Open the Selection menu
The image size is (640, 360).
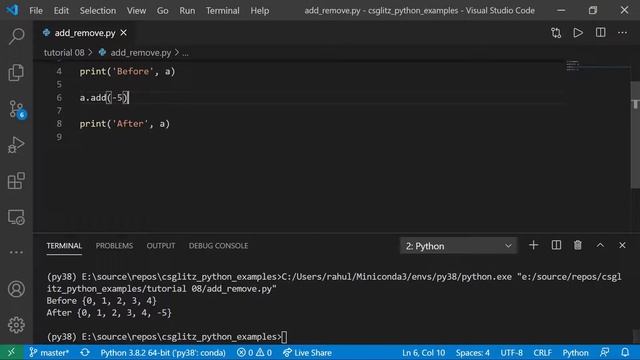tap(98, 11)
